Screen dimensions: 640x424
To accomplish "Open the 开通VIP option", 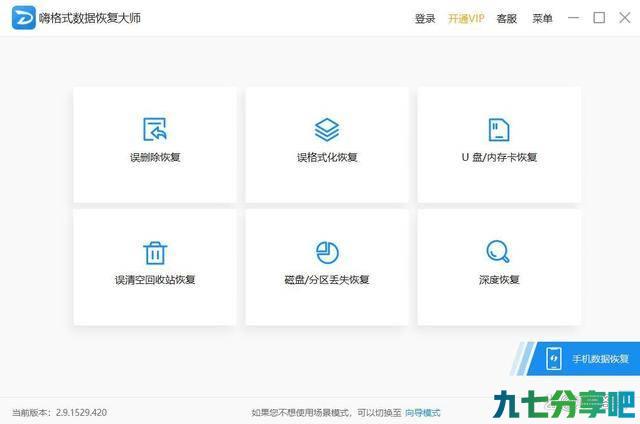I will click(x=466, y=18).
